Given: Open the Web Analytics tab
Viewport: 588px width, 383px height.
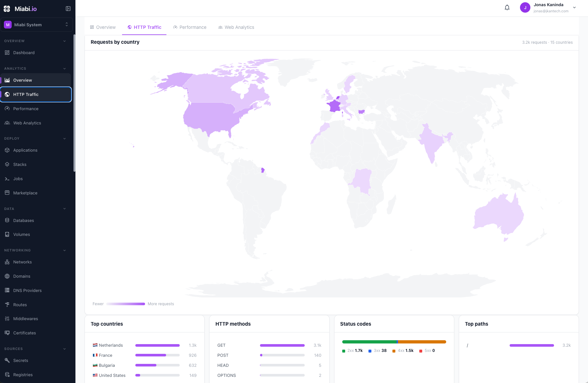Looking at the screenshot, I should coord(236,27).
